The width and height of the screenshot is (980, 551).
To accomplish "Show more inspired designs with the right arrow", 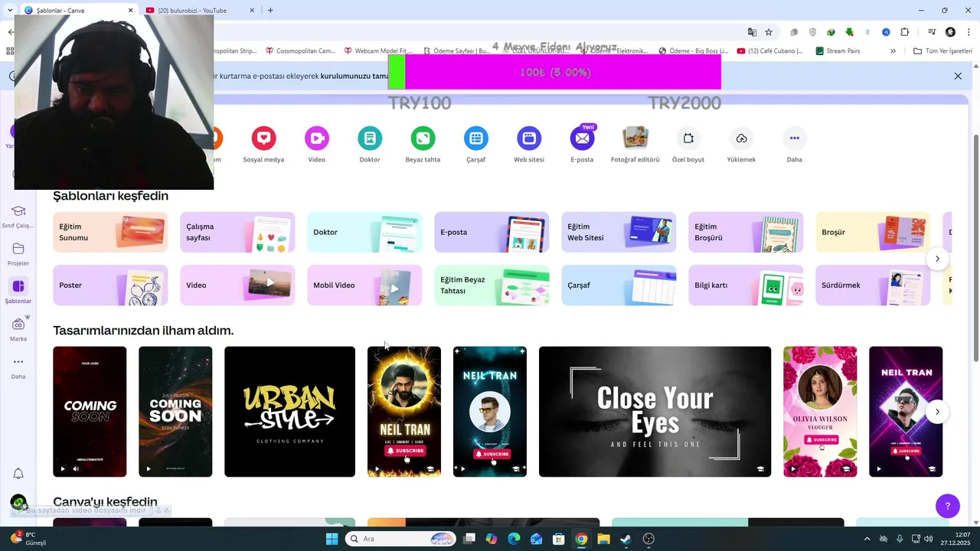I will coord(937,412).
